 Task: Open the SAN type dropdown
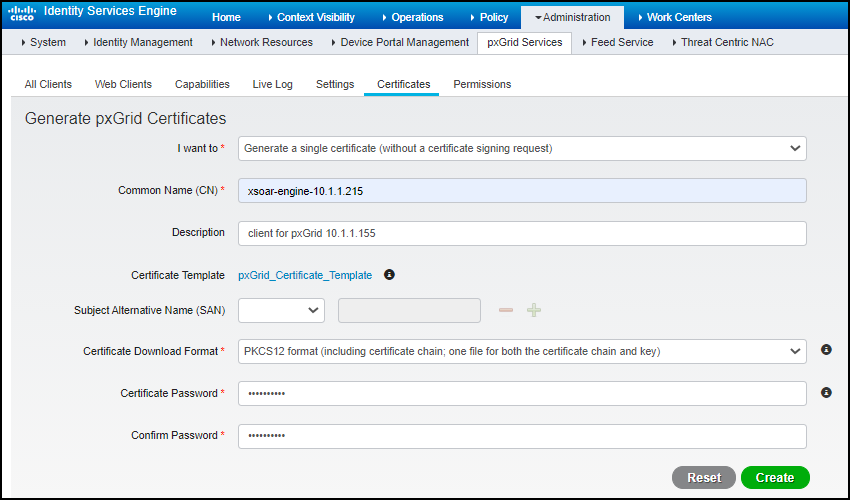coord(281,310)
